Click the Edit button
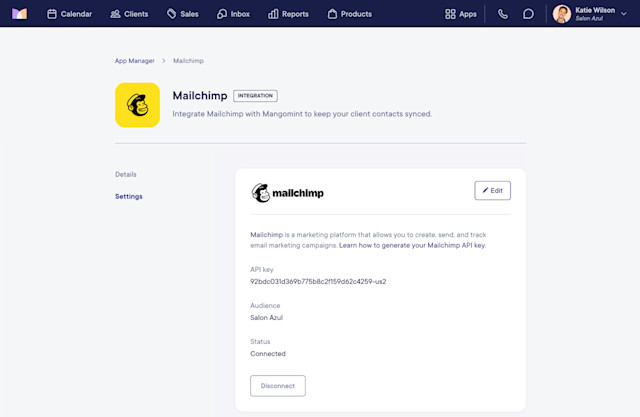The image size is (640, 417). (x=492, y=191)
